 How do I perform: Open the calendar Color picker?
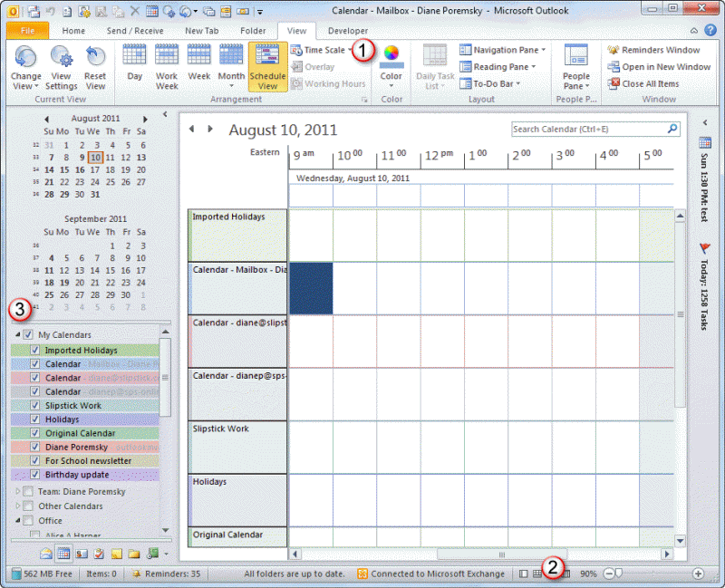pyautogui.click(x=391, y=67)
